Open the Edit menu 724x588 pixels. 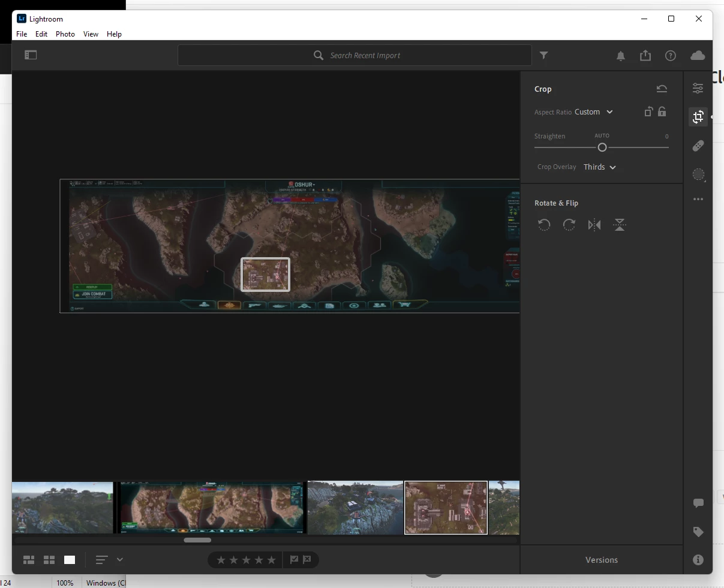pos(41,34)
